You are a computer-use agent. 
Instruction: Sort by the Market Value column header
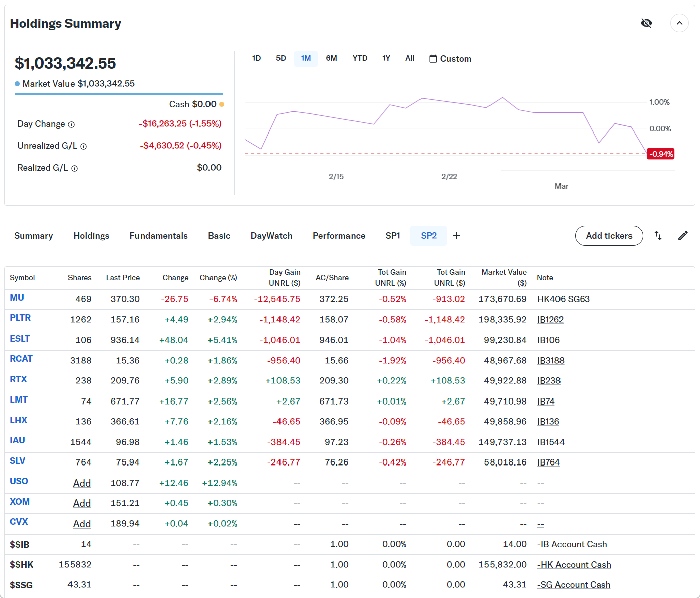coord(504,277)
